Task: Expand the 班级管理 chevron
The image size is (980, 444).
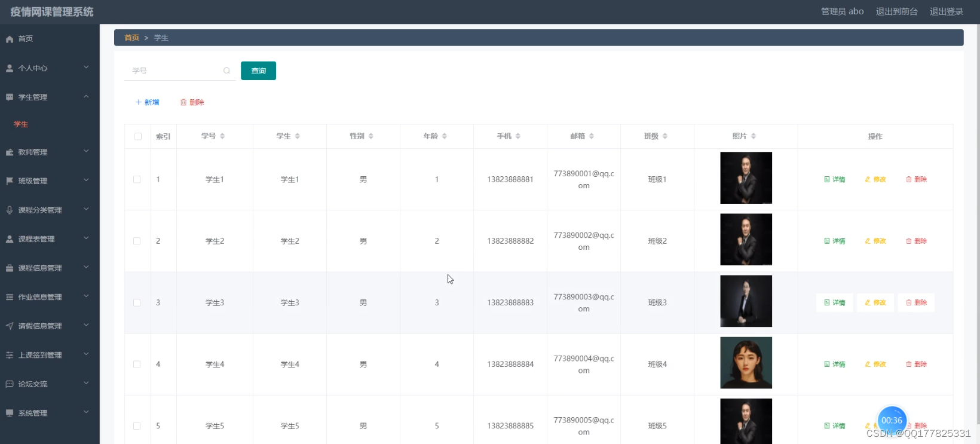Action: [86, 180]
